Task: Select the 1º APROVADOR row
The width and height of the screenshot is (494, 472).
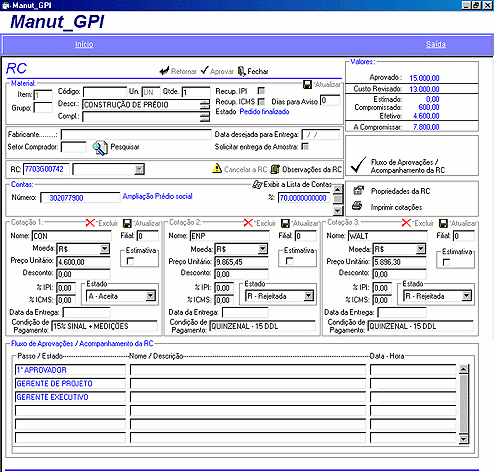Action: pyautogui.click(x=70, y=370)
